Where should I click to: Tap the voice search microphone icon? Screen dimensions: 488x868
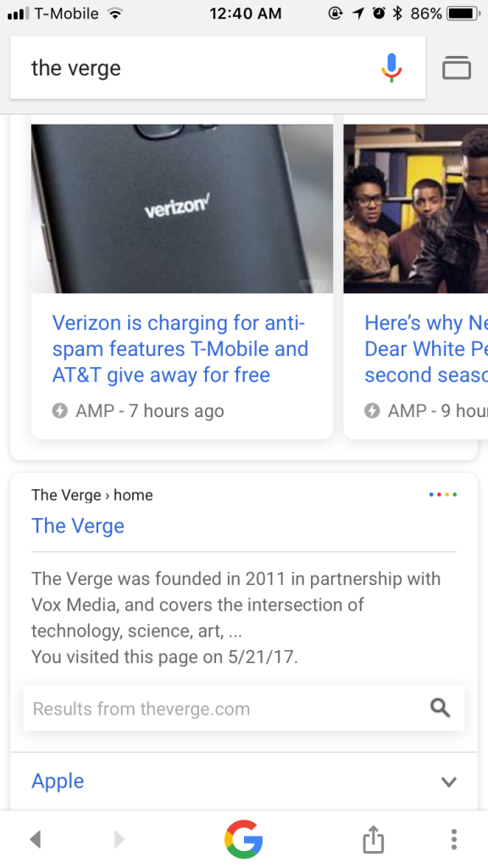pyautogui.click(x=391, y=68)
